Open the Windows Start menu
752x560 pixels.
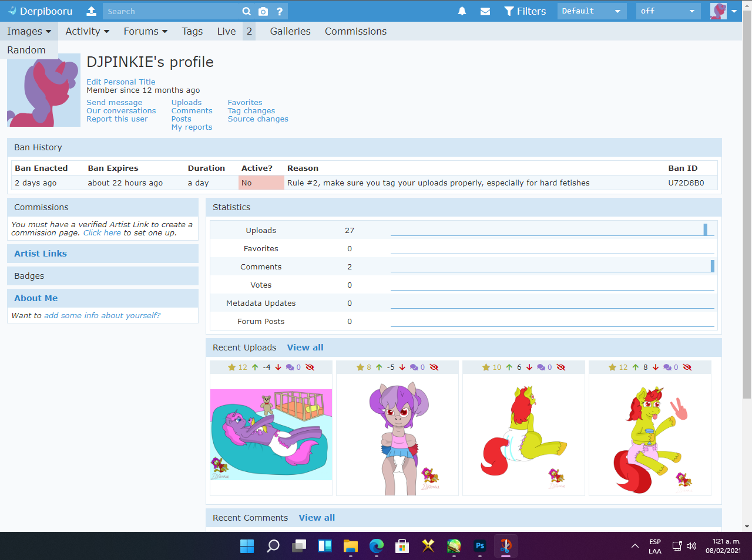coord(247,546)
